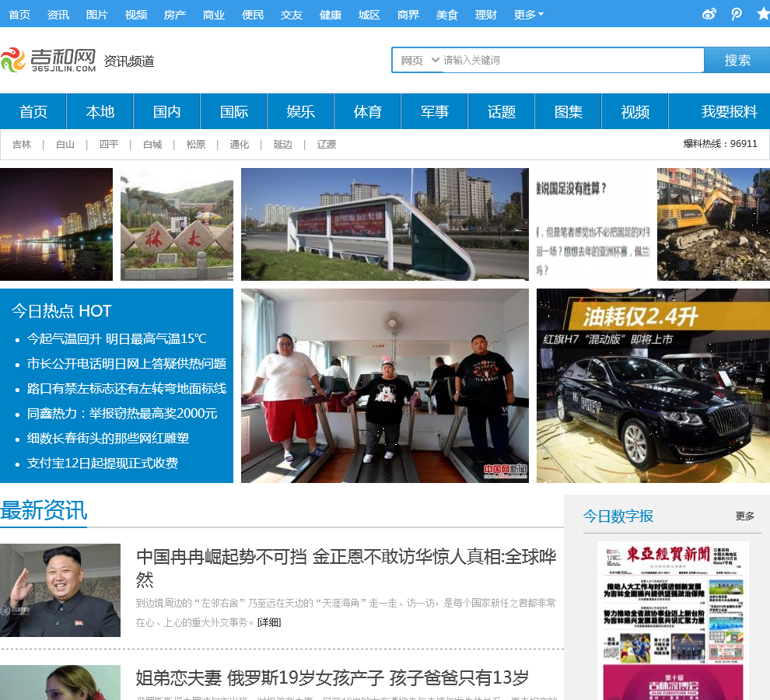
Task: Select the 话题 news tab
Action: tap(502, 111)
